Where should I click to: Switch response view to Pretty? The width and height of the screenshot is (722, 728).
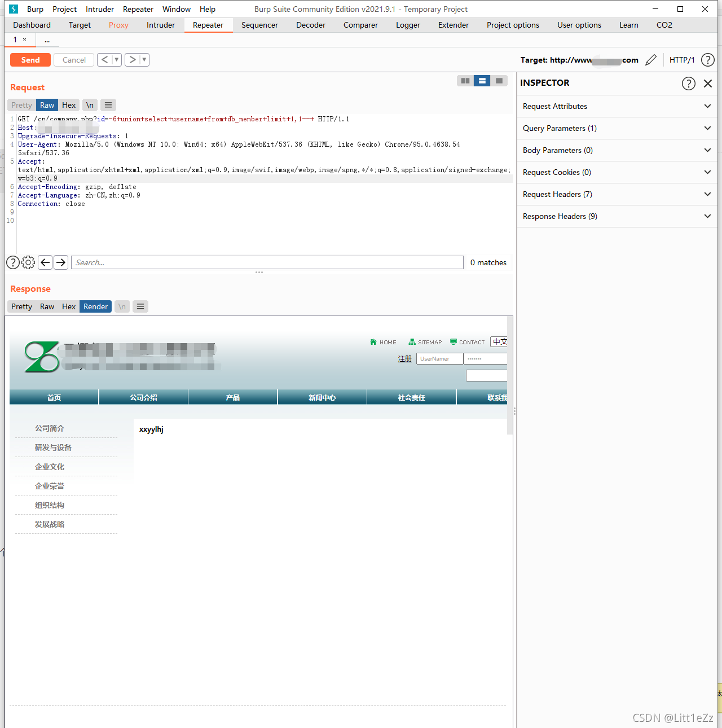pos(21,306)
